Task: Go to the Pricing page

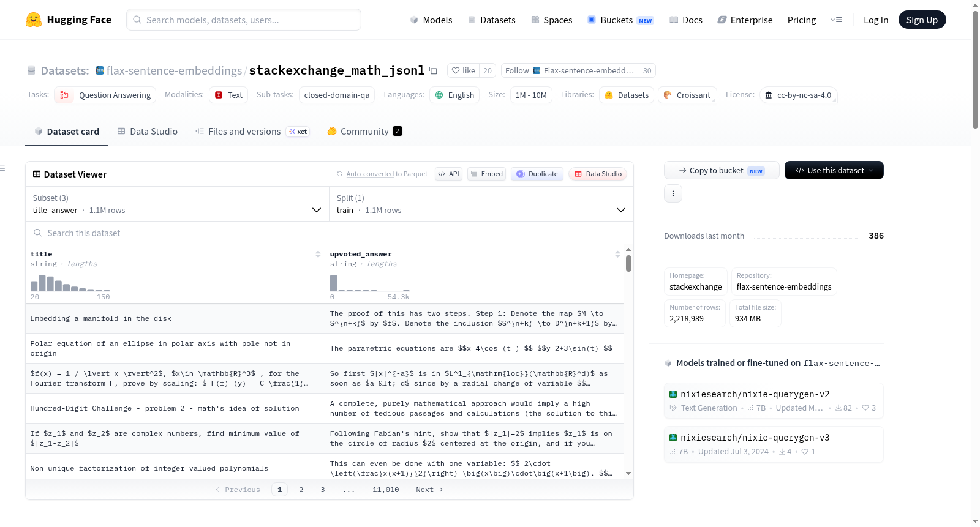Action: pyautogui.click(x=802, y=20)
